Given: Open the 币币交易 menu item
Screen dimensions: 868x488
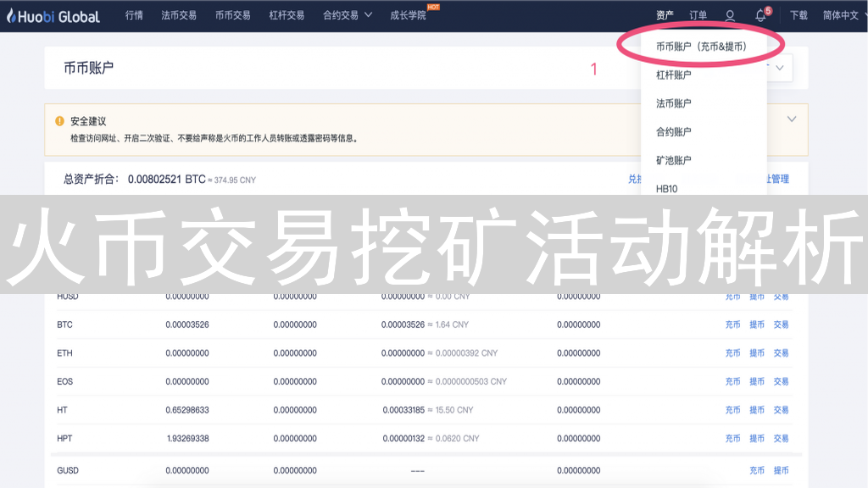Looking at the screenshot, I should 232,15.
